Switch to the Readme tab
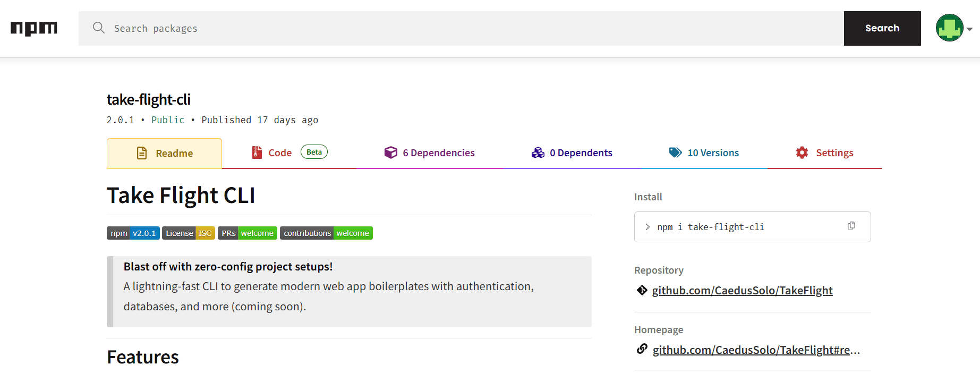Viewport: 980px width, 373px height. pos(164,154)
